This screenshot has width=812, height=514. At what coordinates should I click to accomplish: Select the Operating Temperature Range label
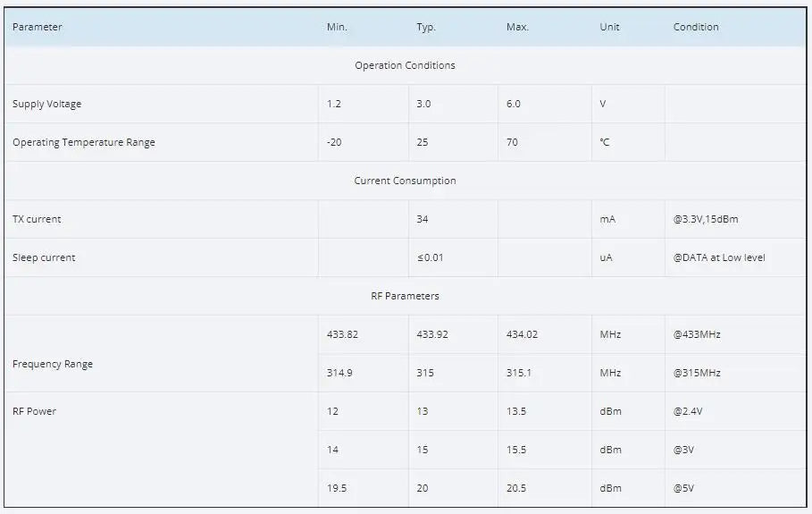(84, 142)
